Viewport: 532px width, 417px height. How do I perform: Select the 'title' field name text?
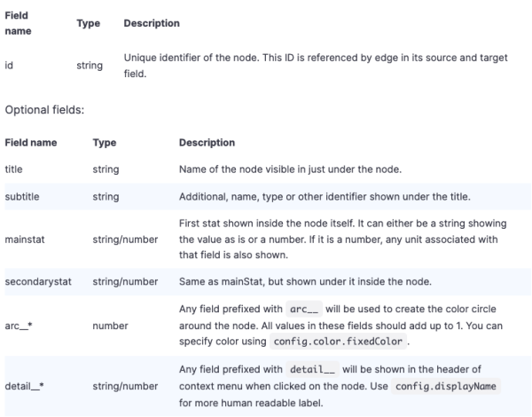pyautogui.click(x=13, y=169)
